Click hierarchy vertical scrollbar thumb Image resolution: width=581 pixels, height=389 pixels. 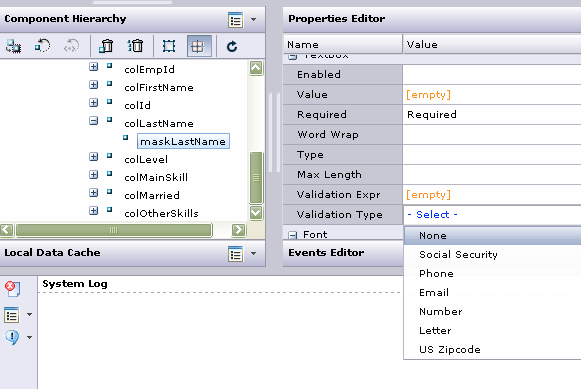click(256, 177)
